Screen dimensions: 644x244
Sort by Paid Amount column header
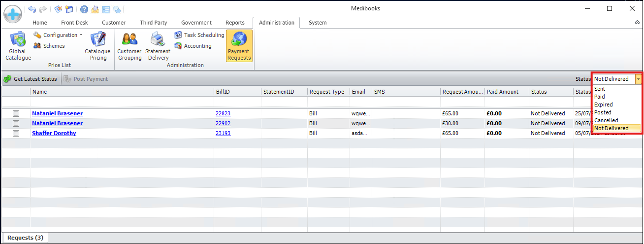pyautogui.click(x=502, y=92)
